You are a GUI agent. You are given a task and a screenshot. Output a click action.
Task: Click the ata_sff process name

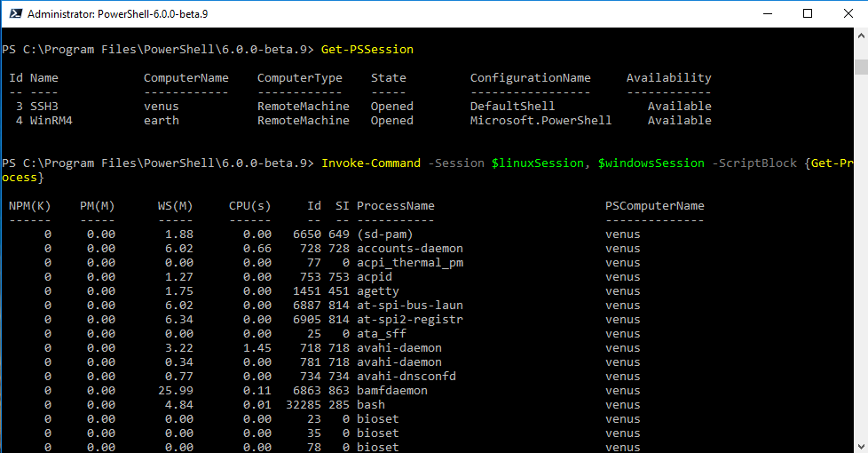pos(382,334)
